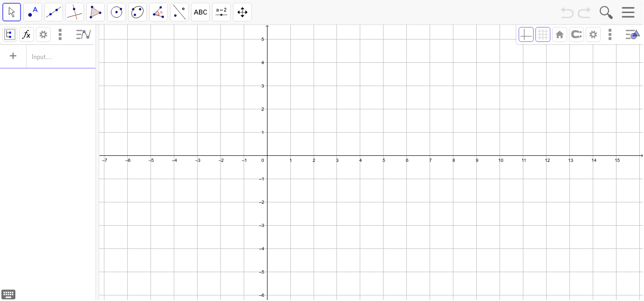Viewport: 644px width, 301px height.
Task: Open Algebra panel three-dot menu
Action: coord(60,34)
